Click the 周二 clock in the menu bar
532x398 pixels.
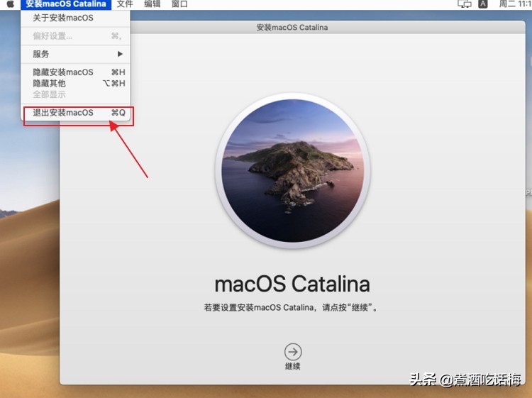pos(515,4)
